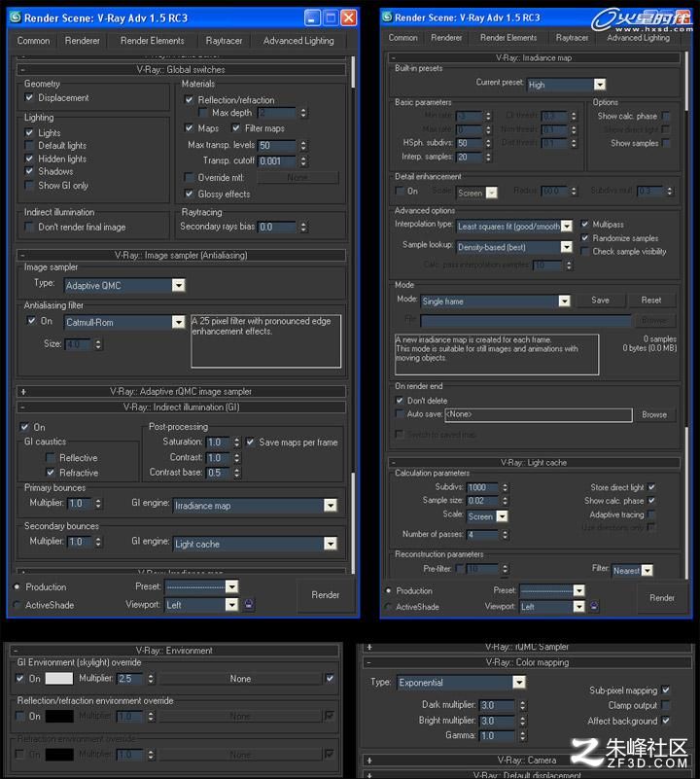Click HSph. subdivs value field
The width and height of the screenshot is (700, 779).
(469, 143)
